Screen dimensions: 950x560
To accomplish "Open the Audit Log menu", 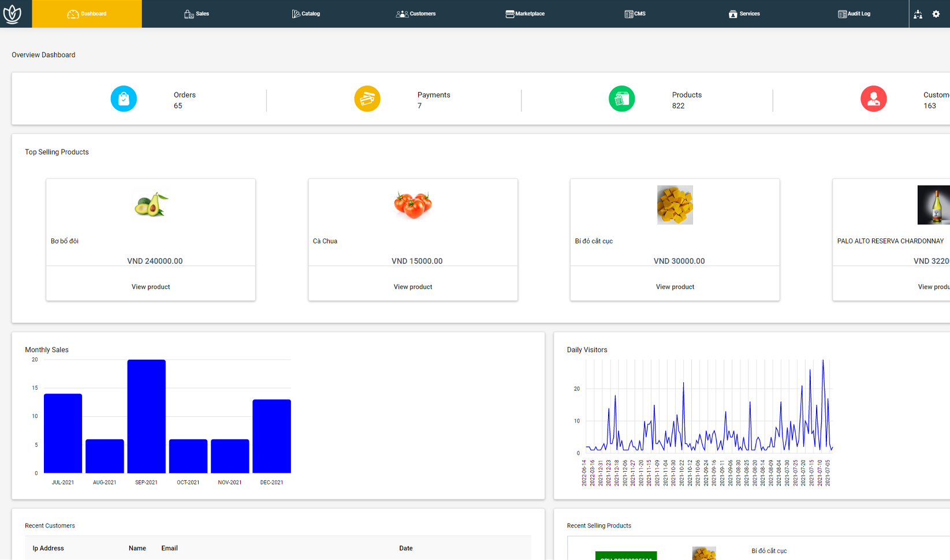I will (854, 14).
